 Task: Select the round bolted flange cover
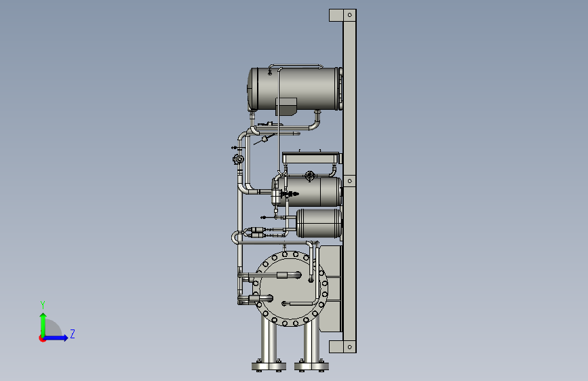click(290, 288)
